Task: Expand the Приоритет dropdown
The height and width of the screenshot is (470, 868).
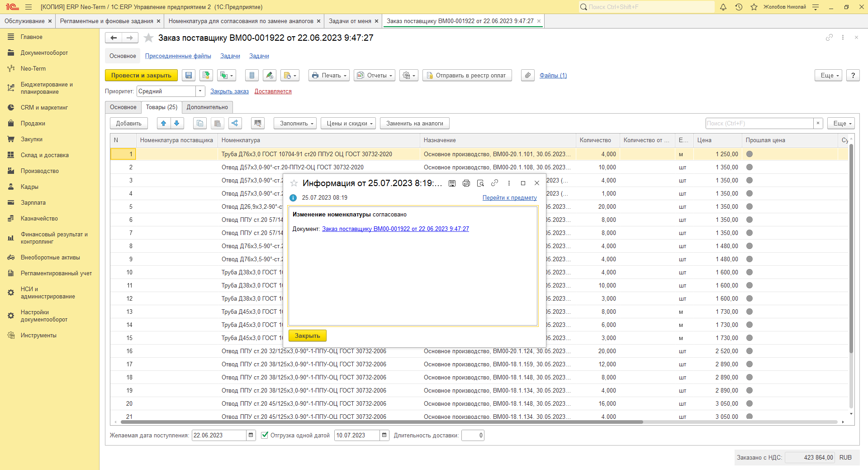Action: [x=200, y=91]
